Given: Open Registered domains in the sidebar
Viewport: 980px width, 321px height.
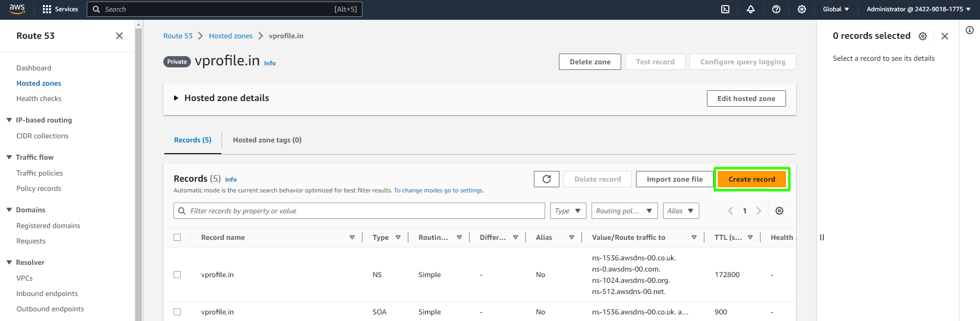Looking at the screenshot, I should point(48,226).
